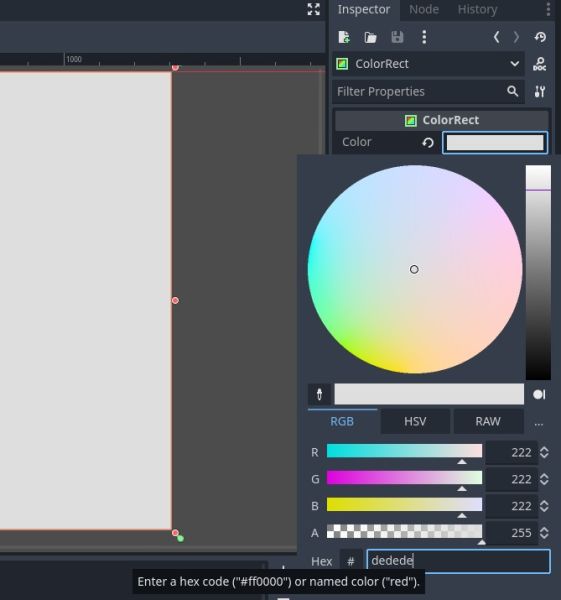Image resolution: width=561 pixels, height=600 pixels.
Task: Click the R value field showing 222
Action: coord(511,452)
